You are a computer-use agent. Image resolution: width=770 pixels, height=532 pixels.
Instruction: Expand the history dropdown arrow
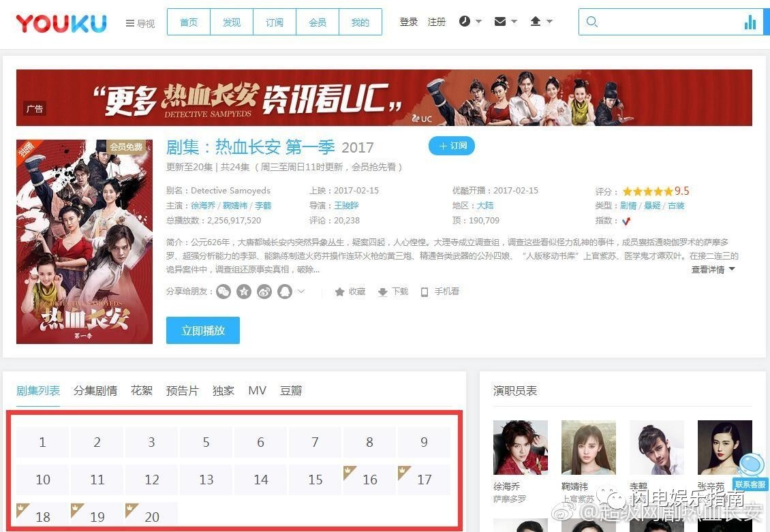coord(479,21)
